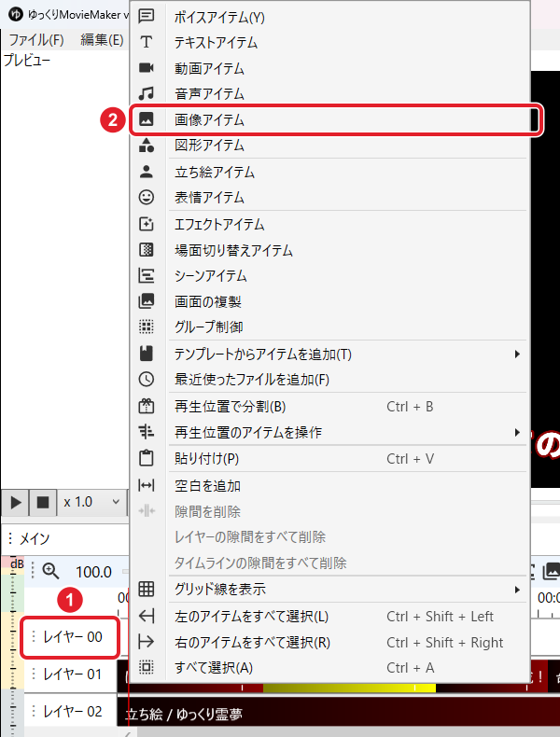Click the ゆっくりMovieMaker app icon in title bar

point(15,15)
